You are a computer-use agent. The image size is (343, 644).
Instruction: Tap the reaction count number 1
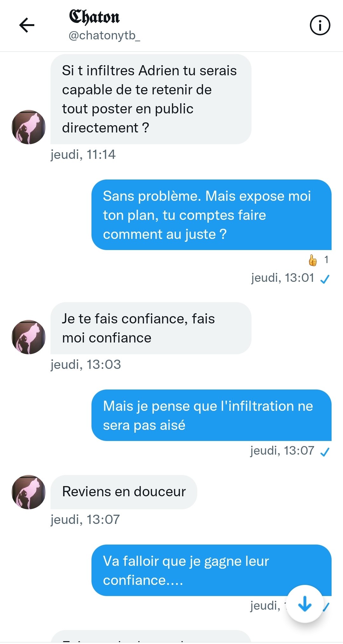point(326,260)
